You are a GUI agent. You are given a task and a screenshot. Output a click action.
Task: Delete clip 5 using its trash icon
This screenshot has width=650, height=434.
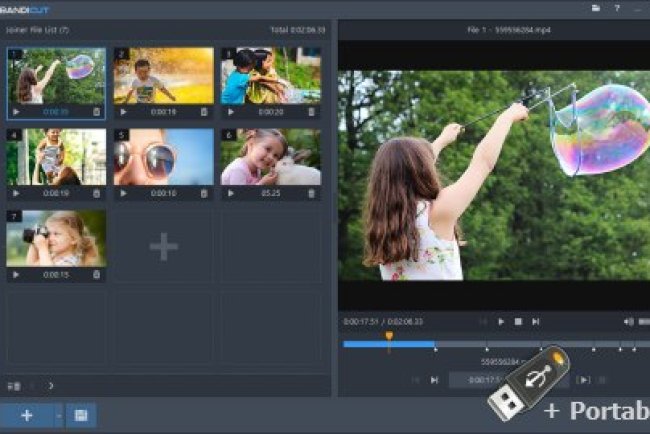pyautogui.click(x=204, y=193)
